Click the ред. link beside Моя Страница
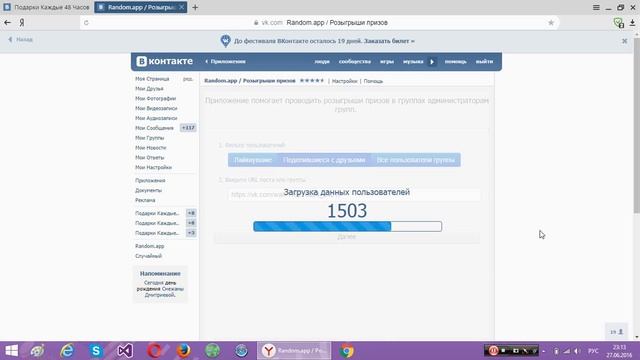The image size is (640, 360). click(x=188, y=79)
